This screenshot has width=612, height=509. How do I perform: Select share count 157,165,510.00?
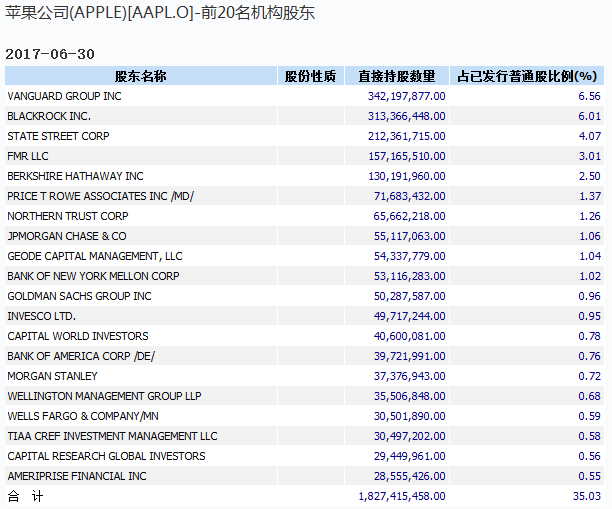click(x=407, y=156)
